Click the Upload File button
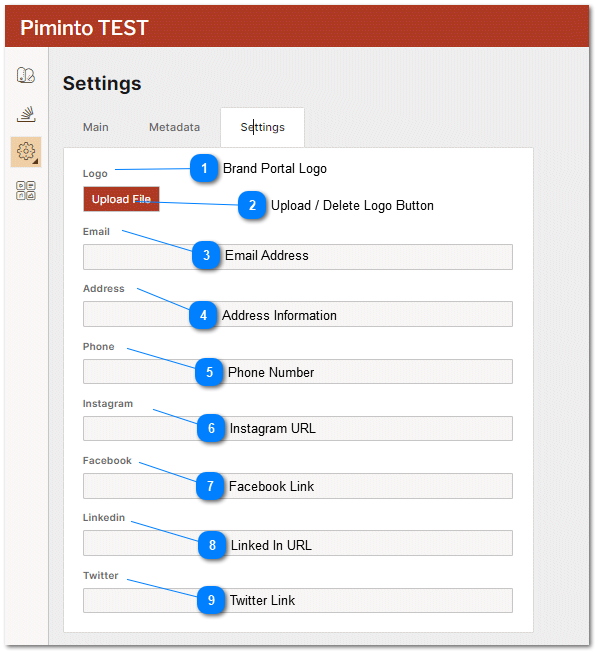598x654 pixels. [121, 199]
